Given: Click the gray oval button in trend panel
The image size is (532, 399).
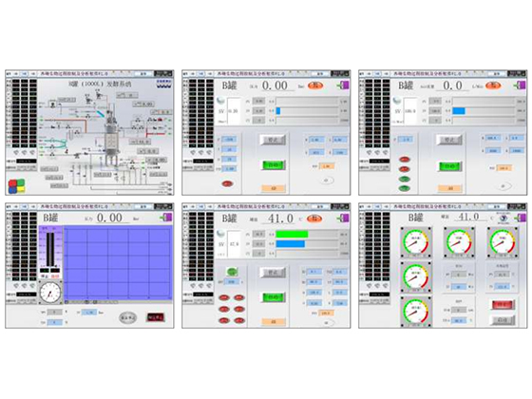Looking at the screenshot, I should (128, 317).
